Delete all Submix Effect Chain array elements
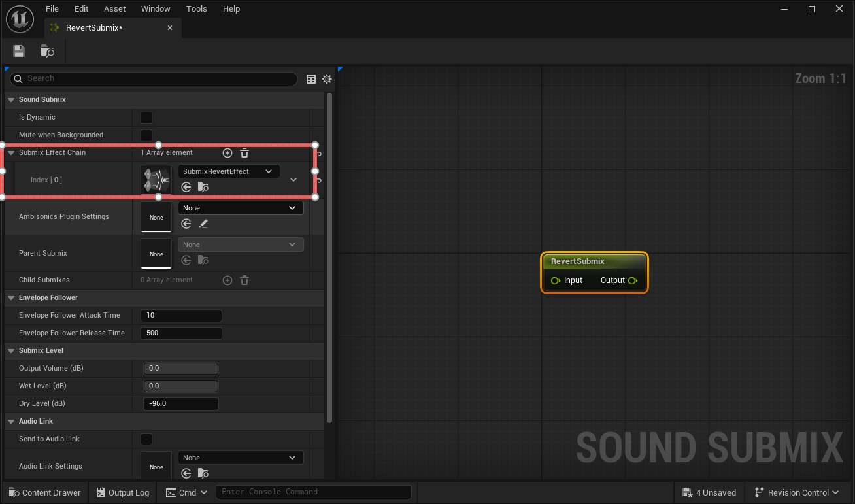 tap(244, 152)
